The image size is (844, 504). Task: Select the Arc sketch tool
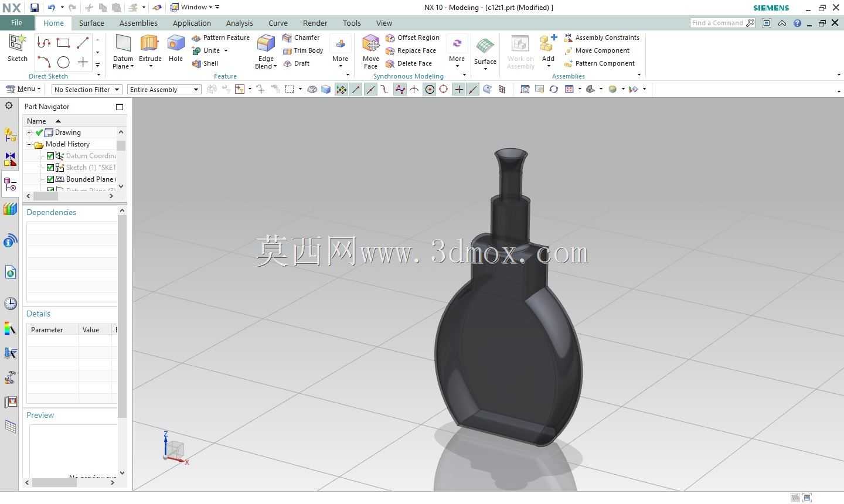coord(44,62)
